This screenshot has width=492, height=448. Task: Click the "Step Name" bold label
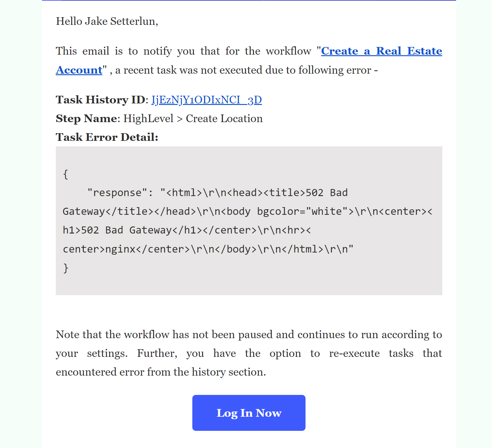pos(86,118)
